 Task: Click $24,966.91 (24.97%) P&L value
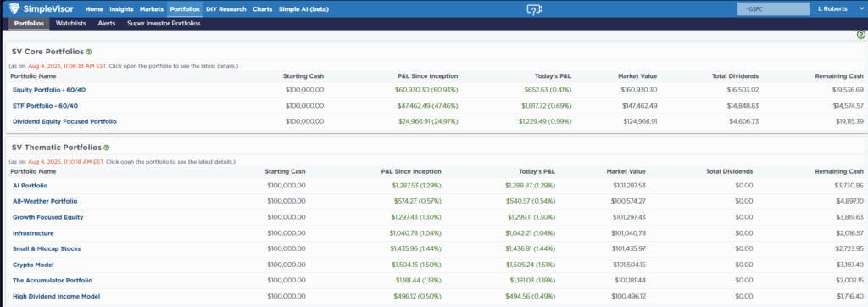pyautogui.click(x=428, y=121)
